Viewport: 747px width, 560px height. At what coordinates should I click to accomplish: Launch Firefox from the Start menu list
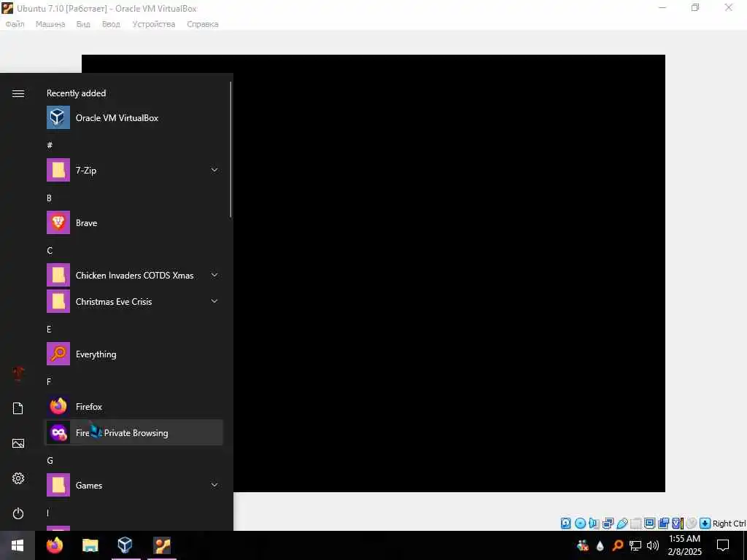tap(134, 406)
